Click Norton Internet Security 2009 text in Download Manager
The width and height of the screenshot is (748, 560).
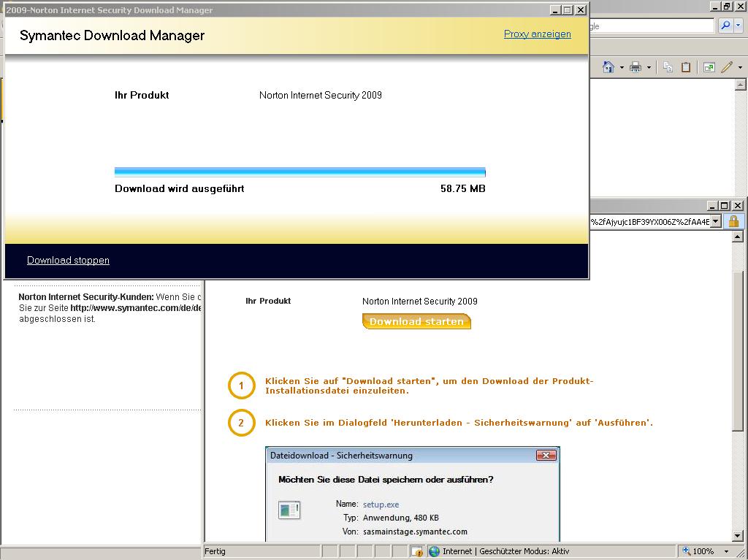321,95
